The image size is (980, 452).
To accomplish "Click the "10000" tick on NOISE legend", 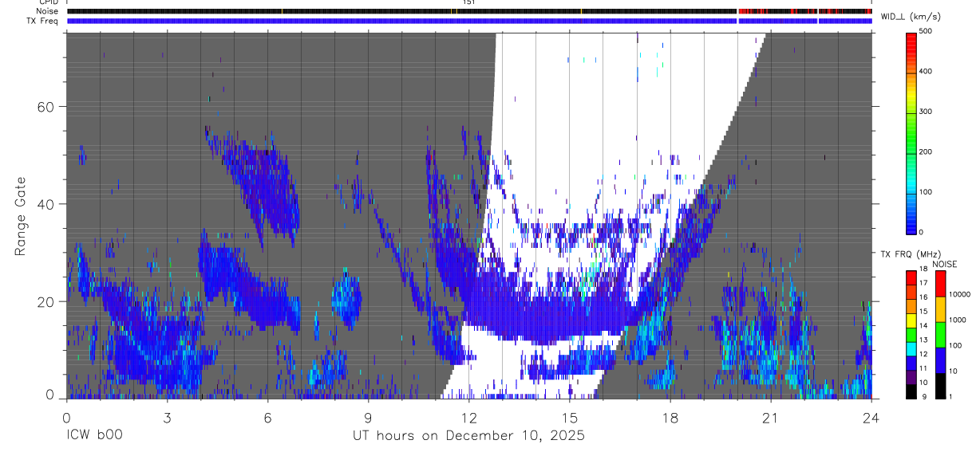I will point(959,294).
